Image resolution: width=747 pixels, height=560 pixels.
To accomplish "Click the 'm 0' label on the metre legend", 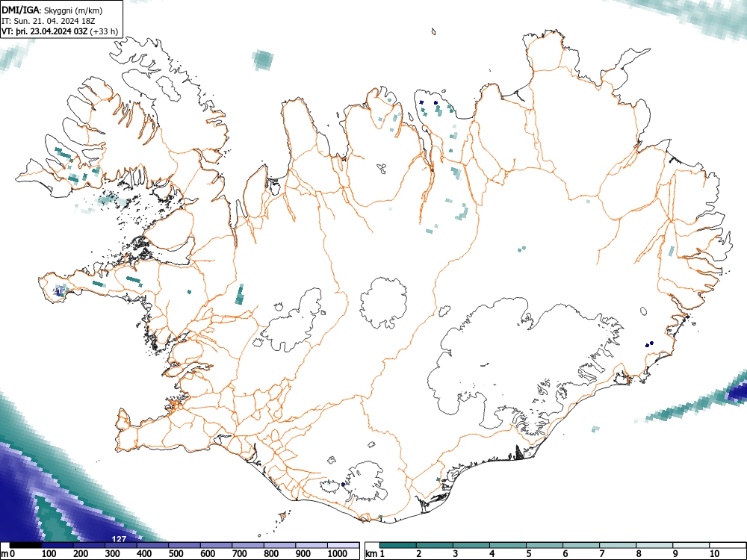I will tap(7, 554).
